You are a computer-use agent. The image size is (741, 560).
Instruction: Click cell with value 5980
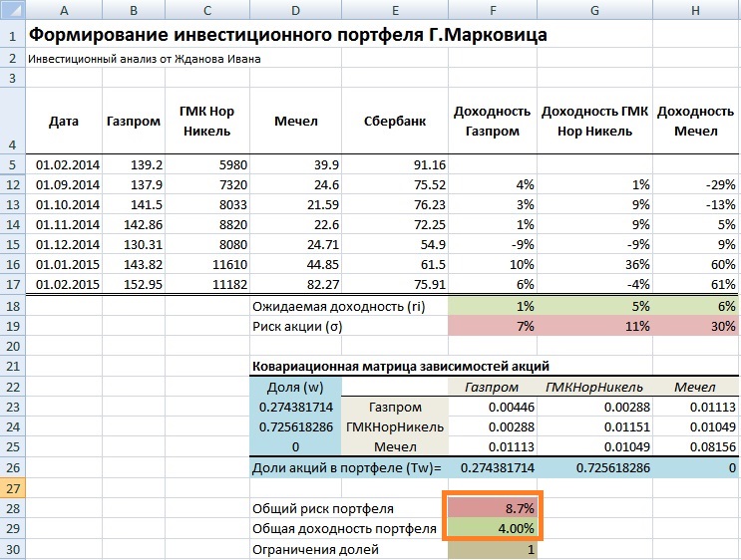point(207,164)
